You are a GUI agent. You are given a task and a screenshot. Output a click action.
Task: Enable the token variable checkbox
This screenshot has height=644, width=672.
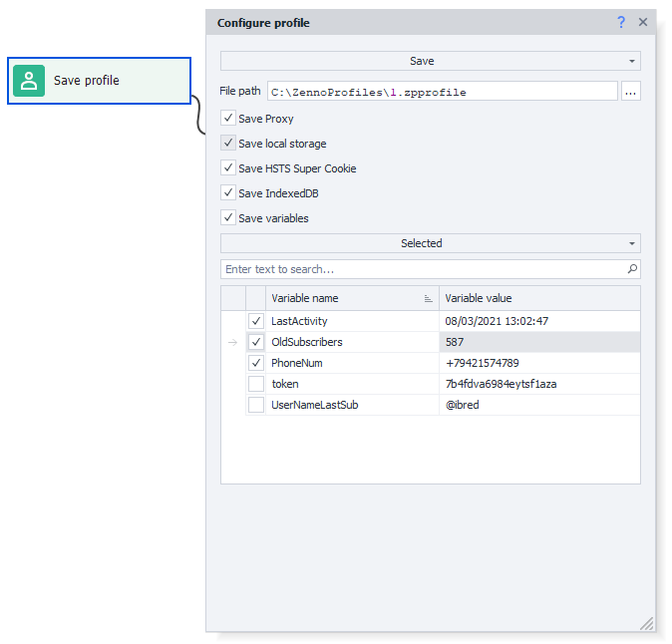click(256, 384)
